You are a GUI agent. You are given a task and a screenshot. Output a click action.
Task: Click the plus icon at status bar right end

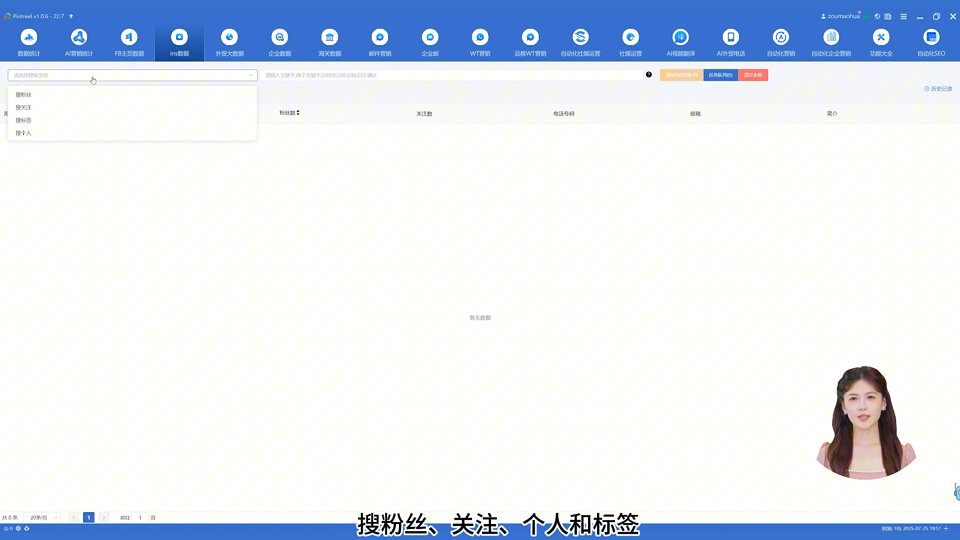point(946,528)
